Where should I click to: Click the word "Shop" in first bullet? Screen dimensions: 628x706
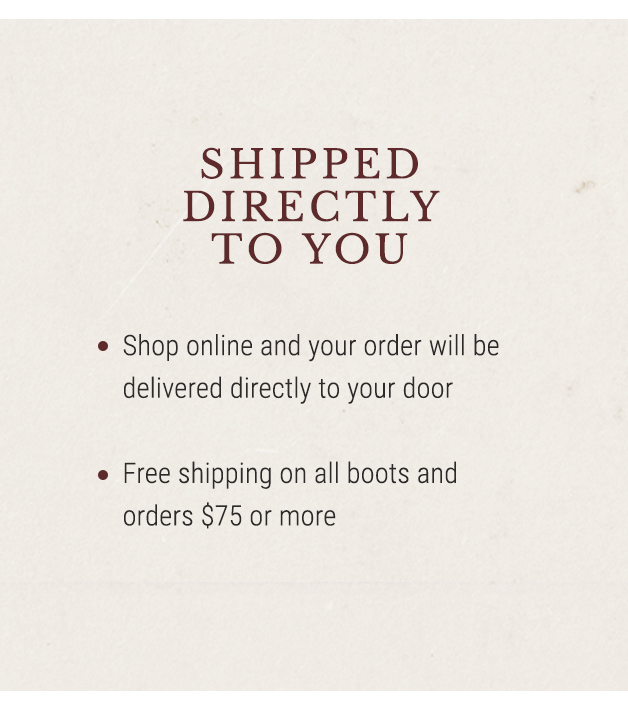(x=151, y=347)
